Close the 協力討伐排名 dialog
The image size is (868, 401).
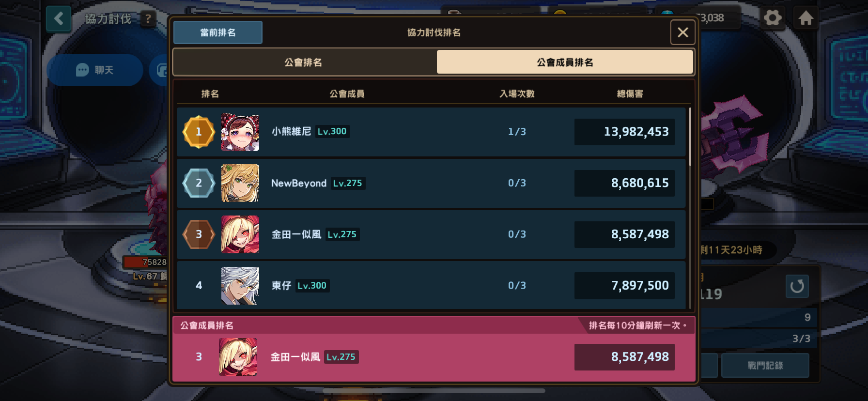click(683, 32)
